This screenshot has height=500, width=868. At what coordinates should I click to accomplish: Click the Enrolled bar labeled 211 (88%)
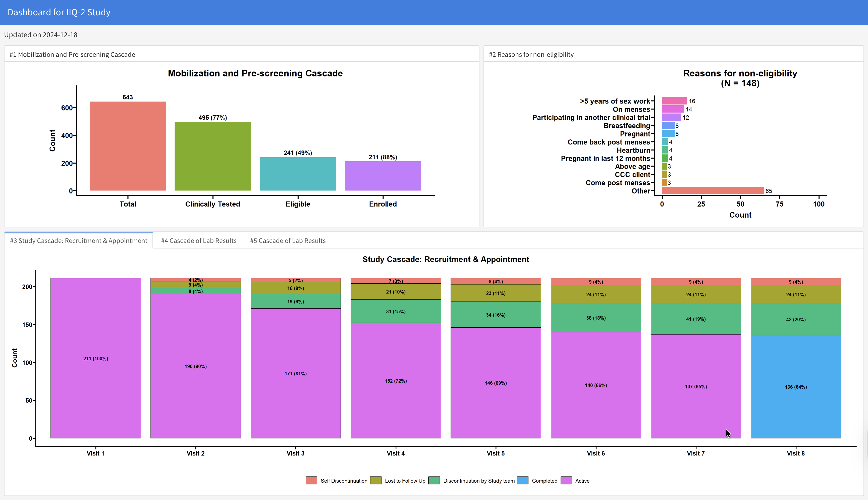pyautogui.click(x=383, y=176)
